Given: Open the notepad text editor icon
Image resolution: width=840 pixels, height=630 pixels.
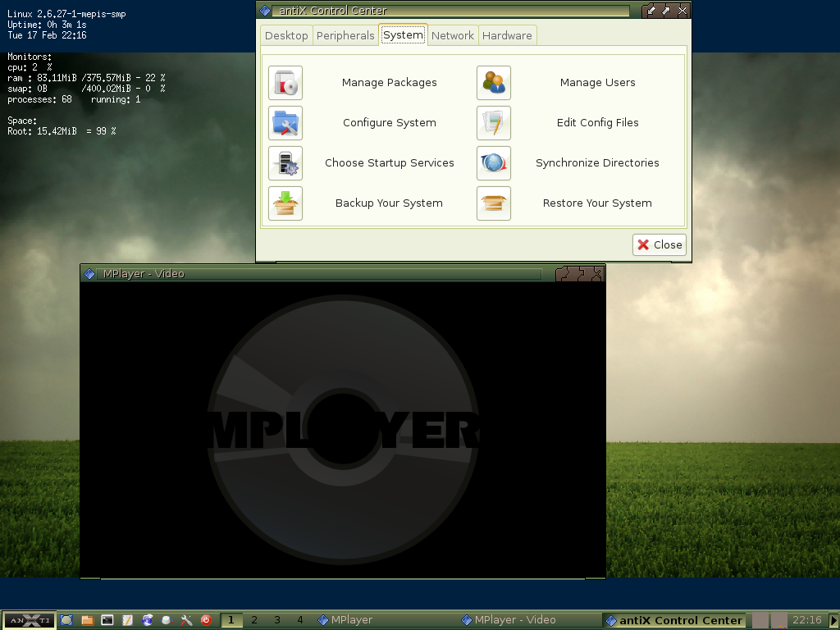Looking at the screenshot, I should point(127,620).
